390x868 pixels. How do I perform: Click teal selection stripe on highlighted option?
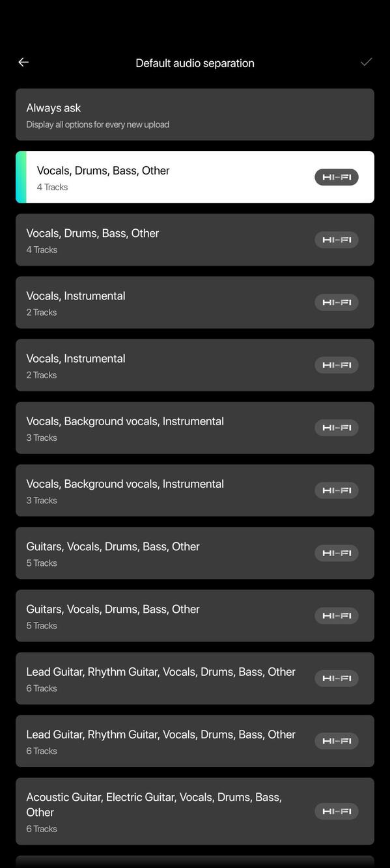[x=21, y=177]
